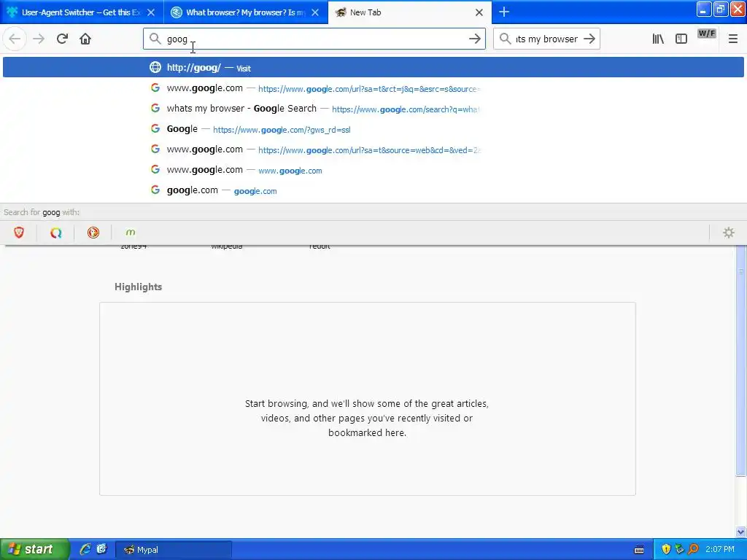Visit the http://goog/ suggestion
Screen dimensions: 747x560
coord(373,67)
